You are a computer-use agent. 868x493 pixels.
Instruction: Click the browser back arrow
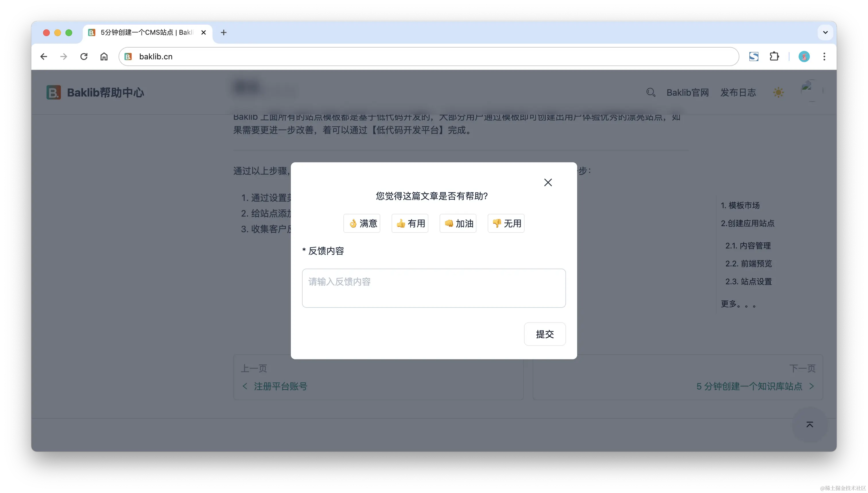click(x=44, y=57)
